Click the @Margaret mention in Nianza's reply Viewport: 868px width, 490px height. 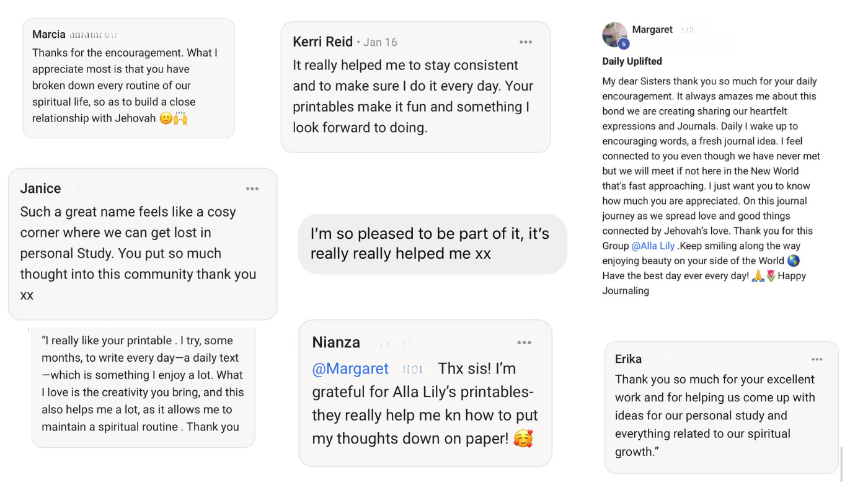(x=350, y=368)
